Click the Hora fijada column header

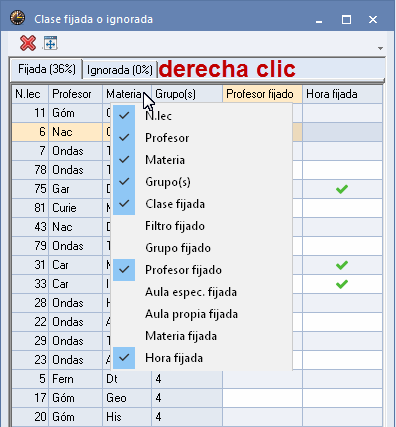tap(342, 94)
